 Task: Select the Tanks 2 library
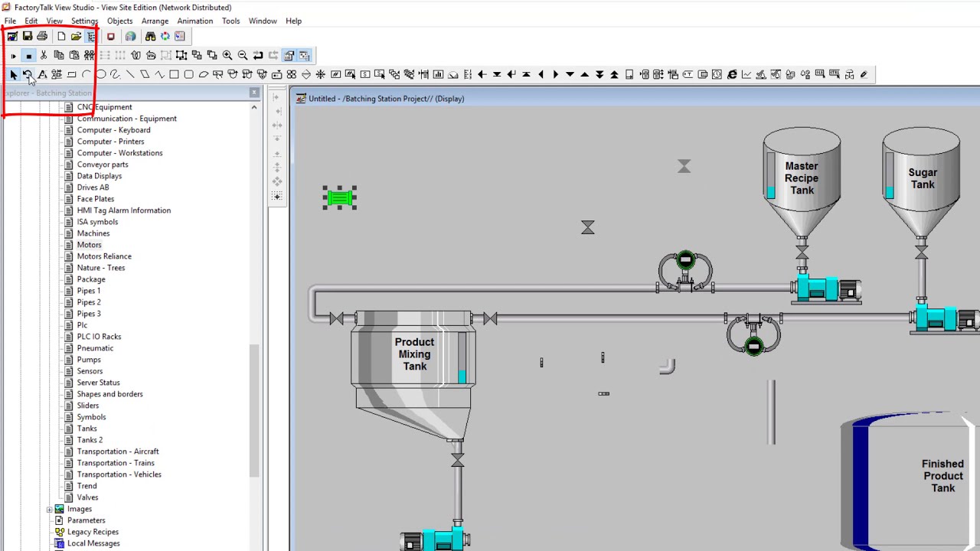pos(90,440)
